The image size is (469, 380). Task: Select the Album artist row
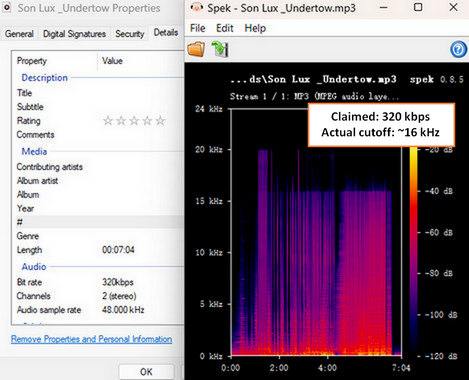click(x=98, y=181)
